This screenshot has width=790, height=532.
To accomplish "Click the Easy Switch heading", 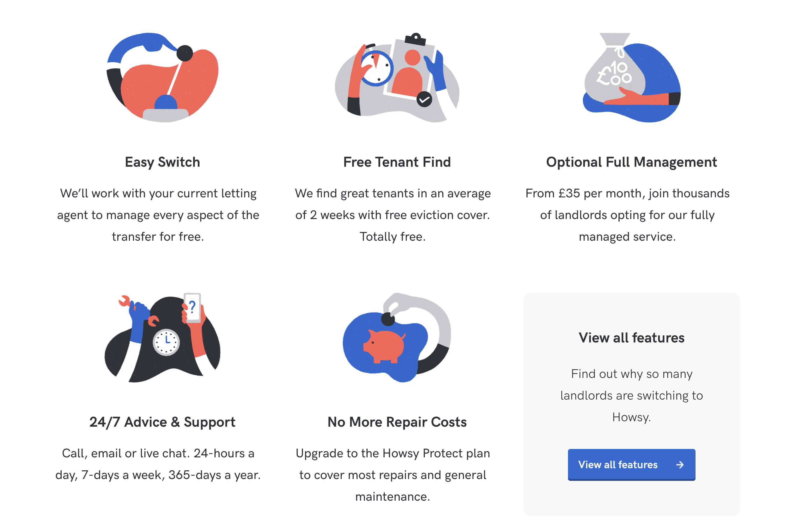I will tap(162, 162).
